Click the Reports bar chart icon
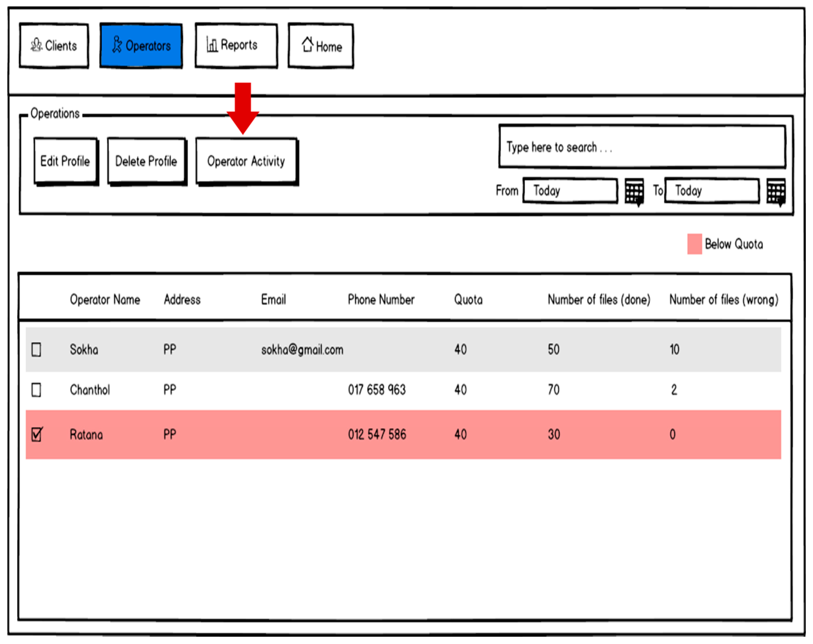The width and height of the screenshot is (813, 644). point(212,45)
